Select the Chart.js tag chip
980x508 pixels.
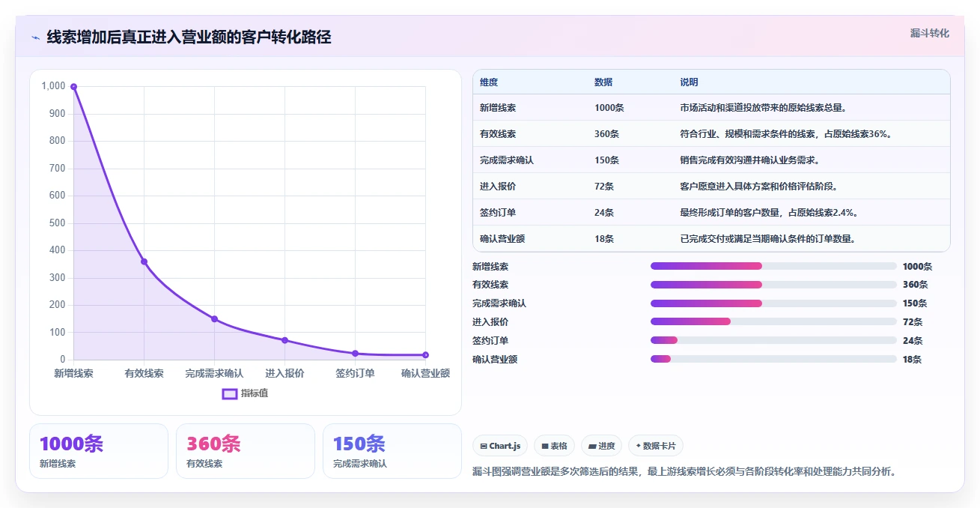tap(500, 446)
